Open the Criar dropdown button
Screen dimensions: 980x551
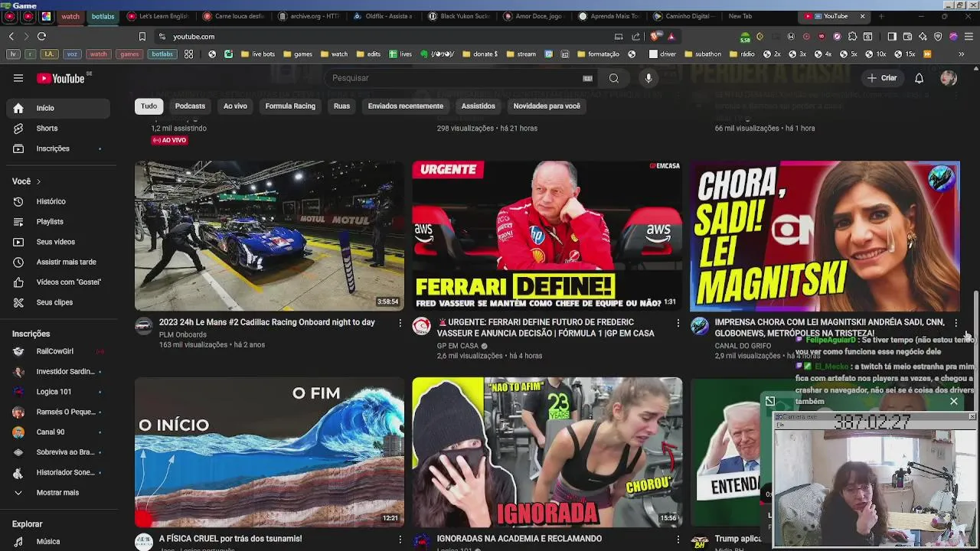881,78
